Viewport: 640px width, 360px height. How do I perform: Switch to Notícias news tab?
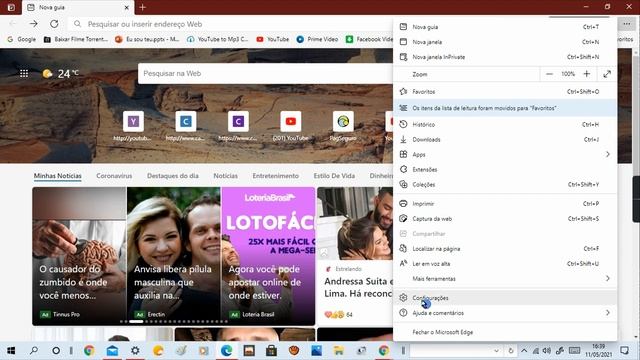tap(225, 176)
